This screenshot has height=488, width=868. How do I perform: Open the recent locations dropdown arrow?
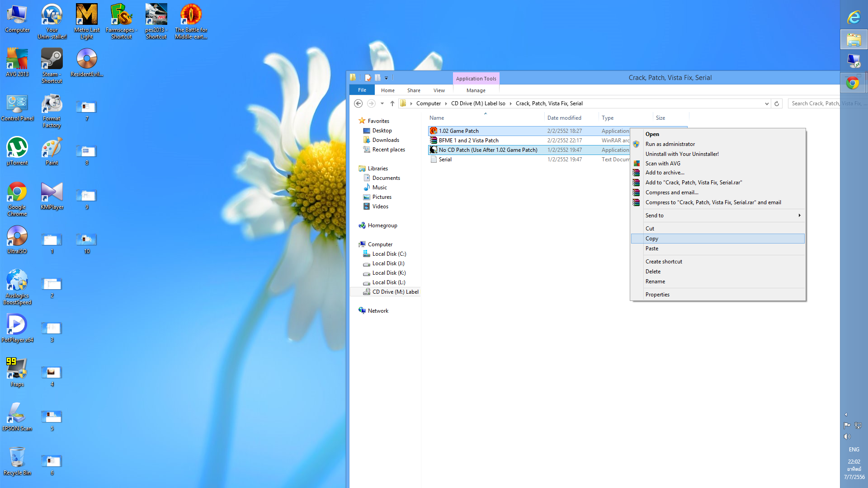(x=382, y=103)
